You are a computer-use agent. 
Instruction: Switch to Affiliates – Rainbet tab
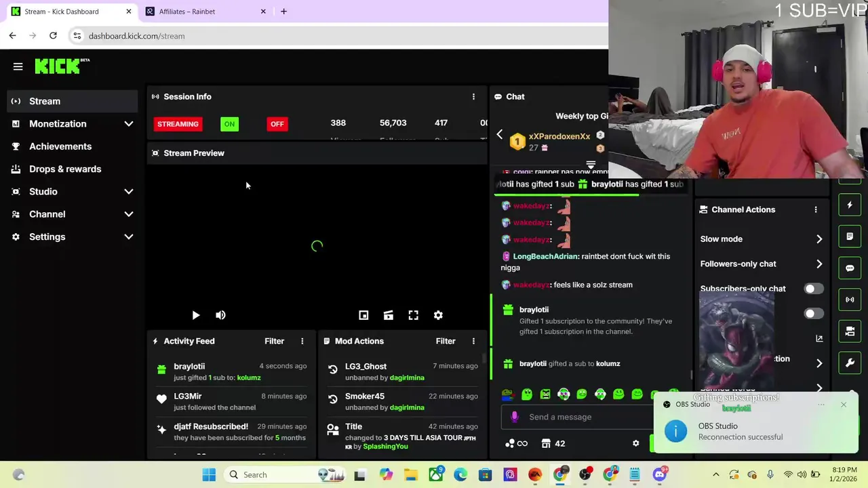(207, 12)
